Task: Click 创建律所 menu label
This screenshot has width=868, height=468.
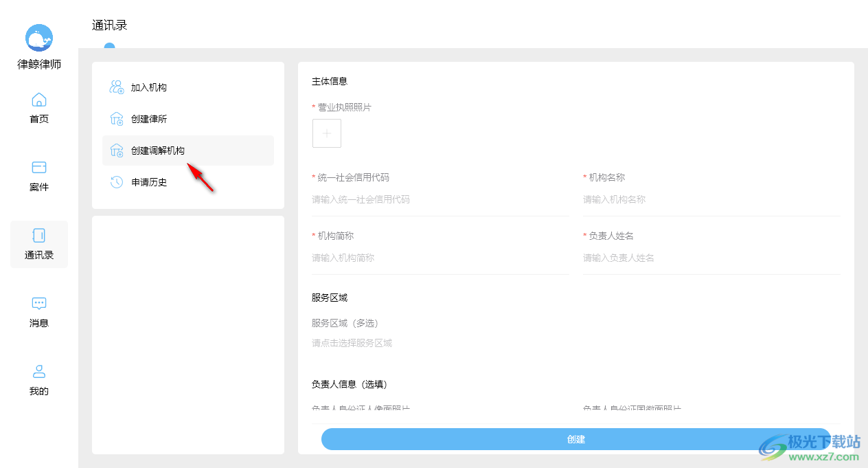Action: pyautogui.click(x=149, y=119)
